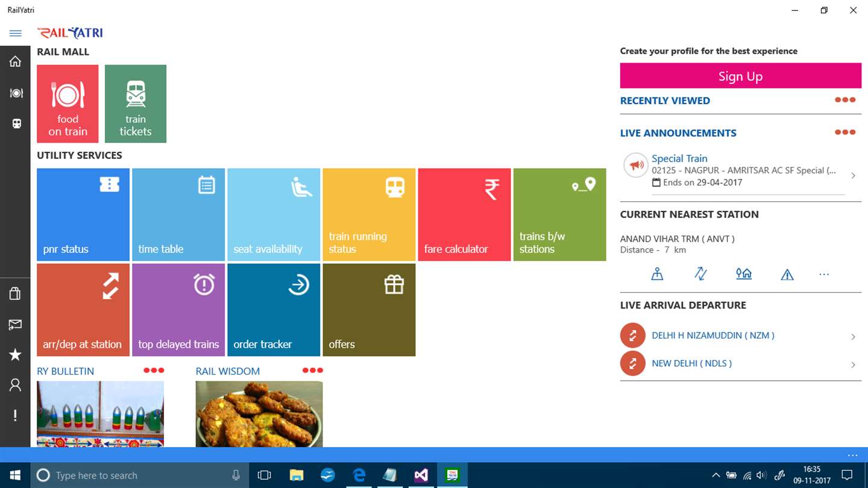
Task: Click the up-down arrows icon under nearest station
Action: click(700, 274)
